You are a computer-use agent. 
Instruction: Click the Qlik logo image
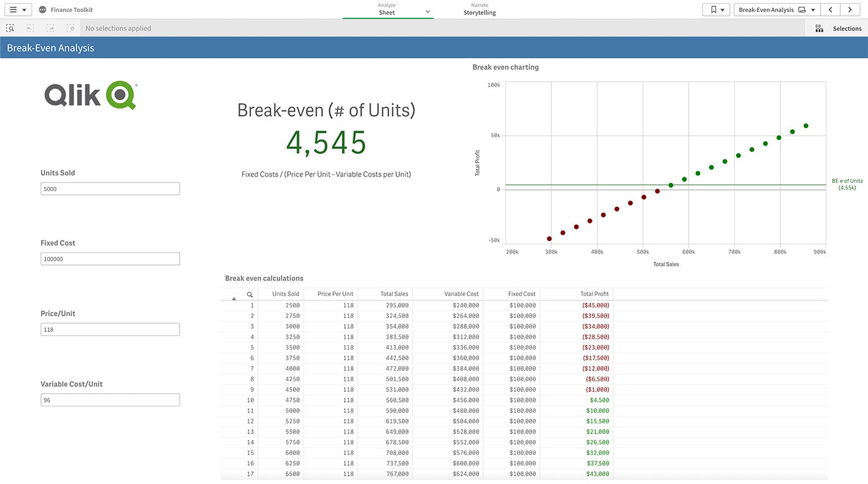point(91,95)
